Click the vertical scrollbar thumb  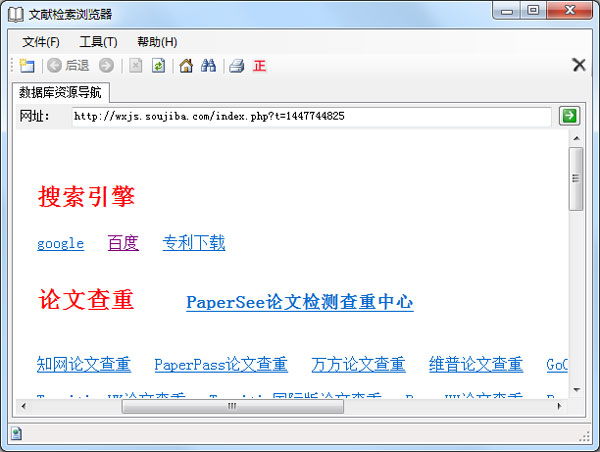pyautogui.click(x=576, y=179)
